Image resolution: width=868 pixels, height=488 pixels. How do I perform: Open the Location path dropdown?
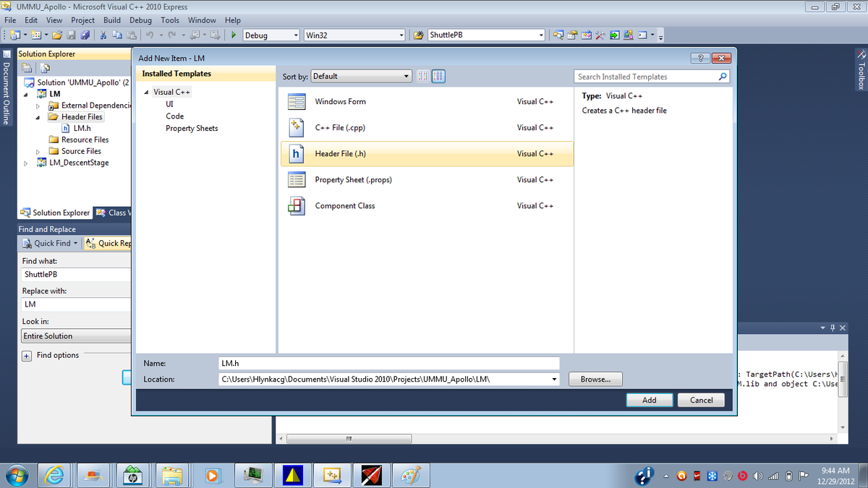pyautogui.click(x=555, y=379)
